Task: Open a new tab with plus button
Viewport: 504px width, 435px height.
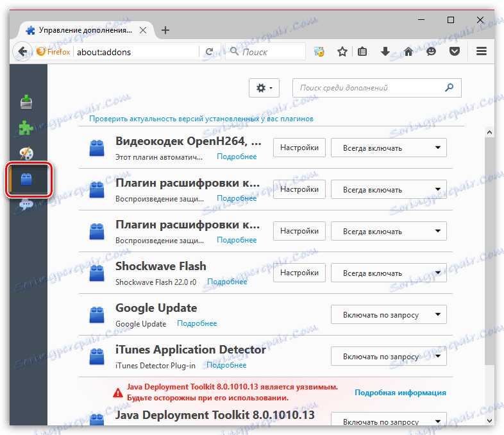Action: [165, 30]
